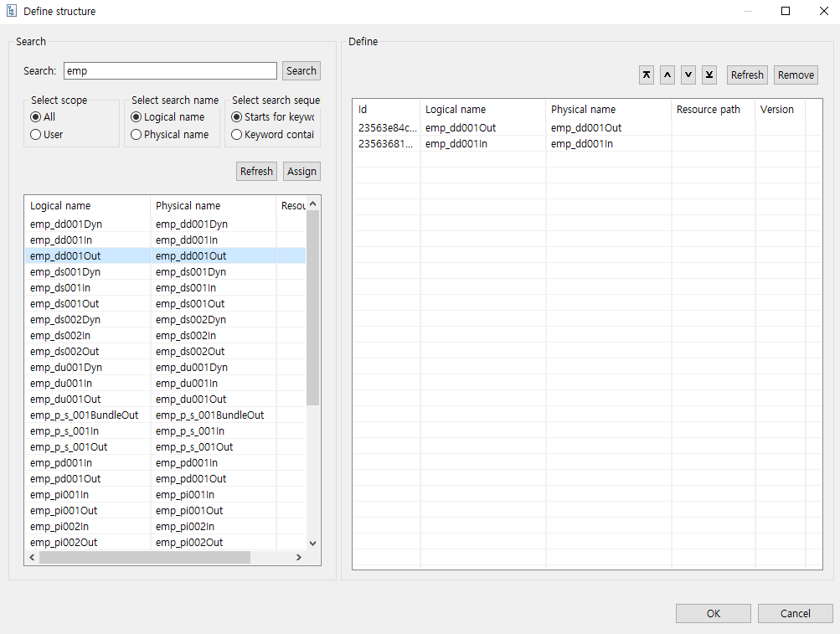The width and height of the screenshot is (840, 634).
Task: Select the All scope radio button
Action: [36, 117]
